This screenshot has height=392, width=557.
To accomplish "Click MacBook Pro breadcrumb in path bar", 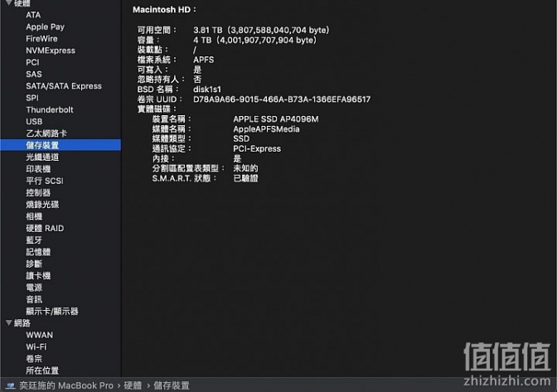I will coord(66,385).
